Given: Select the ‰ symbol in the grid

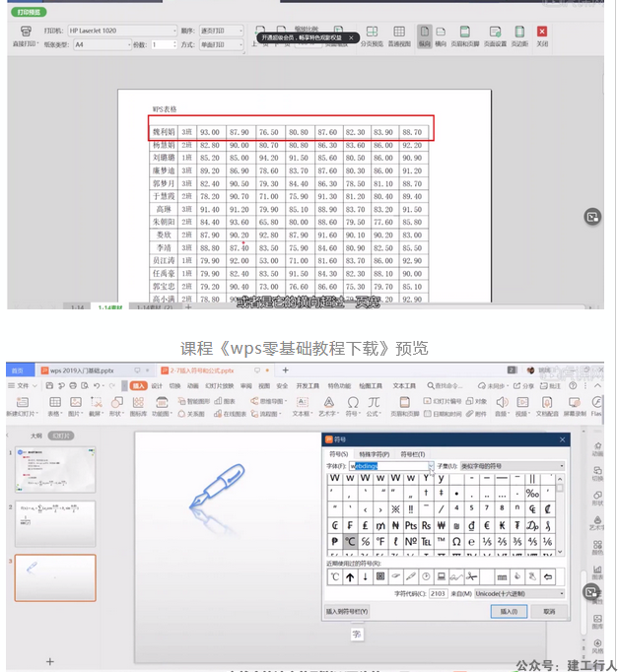Looking at the screenshot, I should 532,494.
